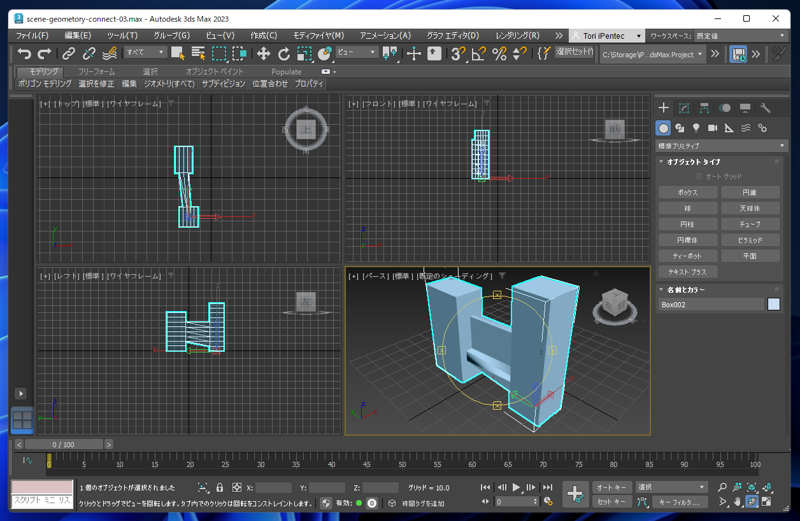Click the 球 primitive button
Image resolution: width=800 pixels, height=521 pixels.
(x=688, y=208)
